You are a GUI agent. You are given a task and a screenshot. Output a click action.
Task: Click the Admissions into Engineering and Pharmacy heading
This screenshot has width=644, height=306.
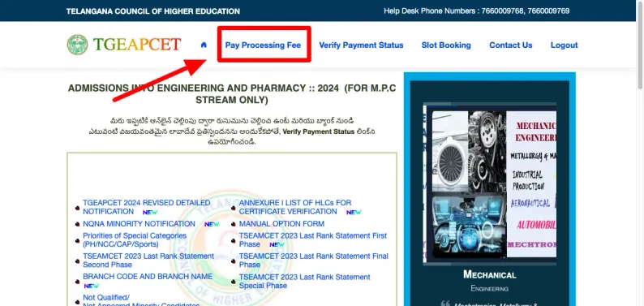pyautogui.click(x=232, y=94)
